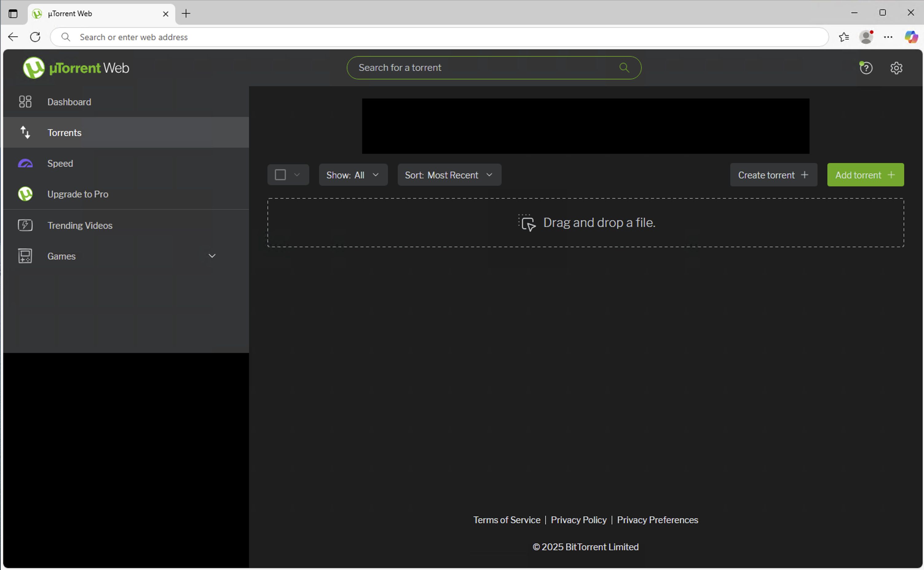
Task: Open the tab actions menu icon
Action: 13,14
